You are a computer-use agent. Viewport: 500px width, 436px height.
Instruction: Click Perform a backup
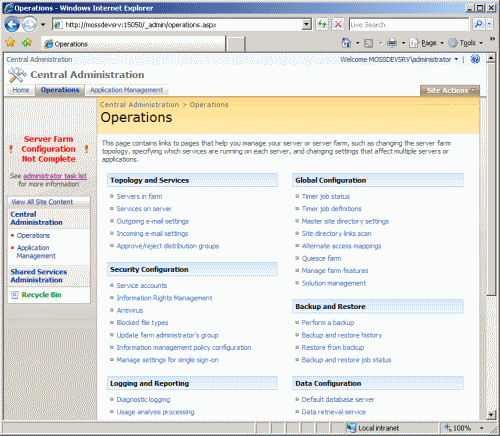pos(328,323)
